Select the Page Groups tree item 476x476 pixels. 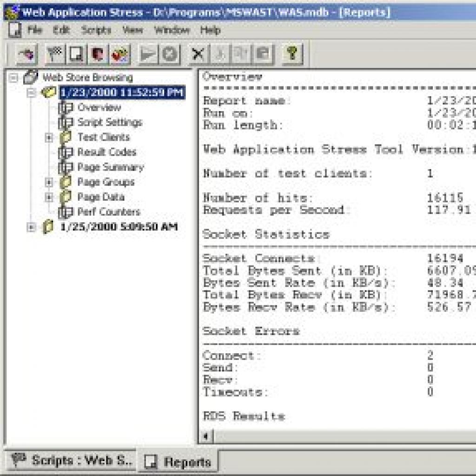tap(106, 182)
